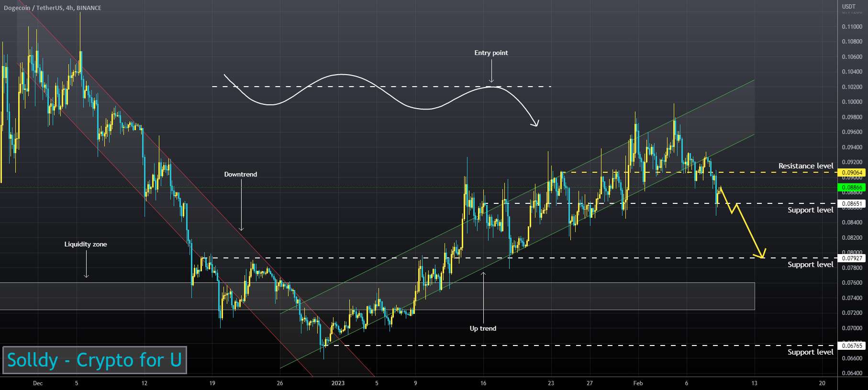868x390 pixels.
Task: Select the Up trend annotation text
Action: 483,328
